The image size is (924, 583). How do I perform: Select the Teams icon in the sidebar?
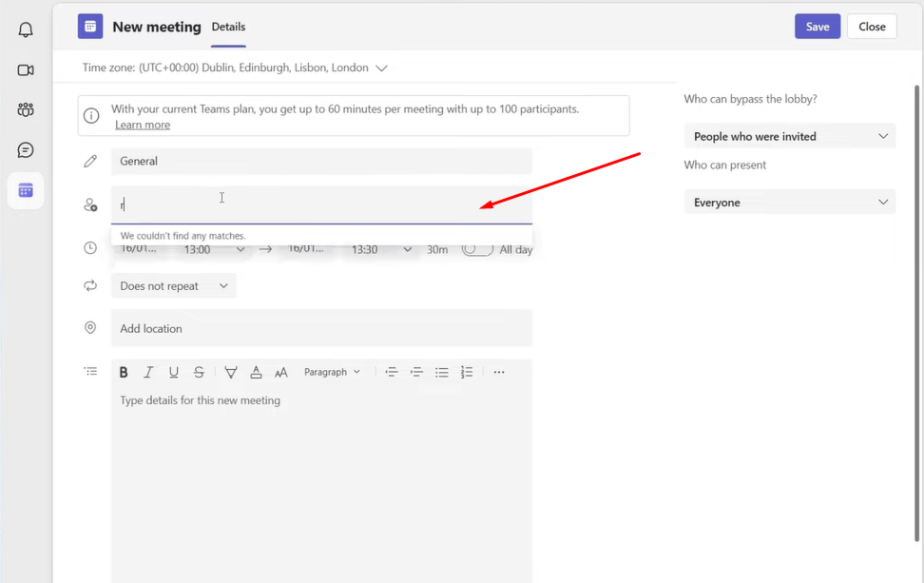[25, 109]
